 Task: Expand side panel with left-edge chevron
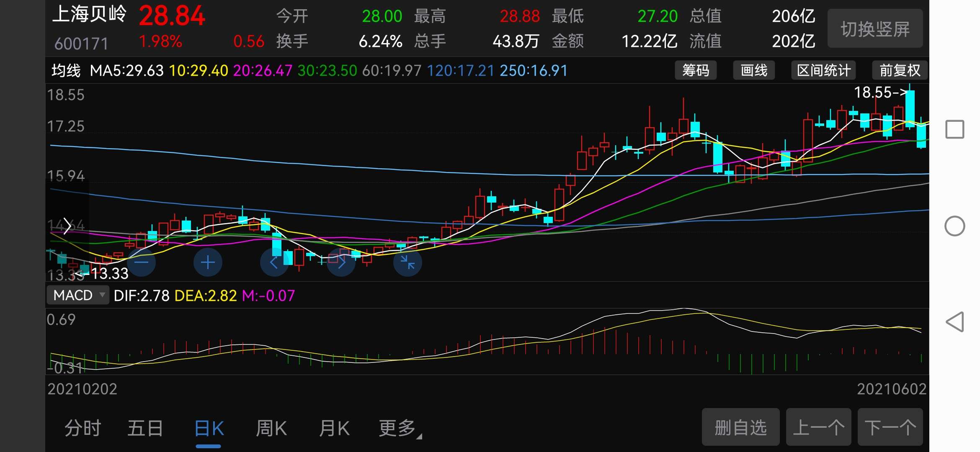pyautogui.click(x=67, y=226)
